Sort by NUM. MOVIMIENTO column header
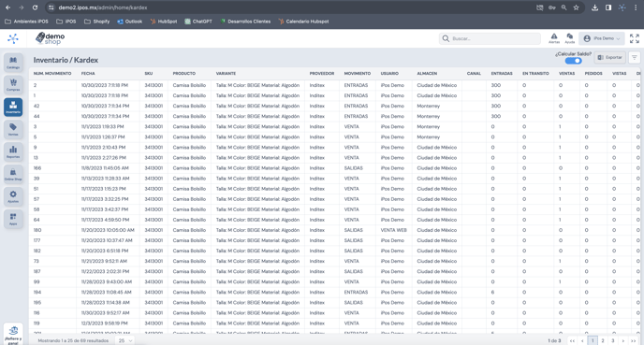The width and height of the screenshot is (644, 345). 52,74
